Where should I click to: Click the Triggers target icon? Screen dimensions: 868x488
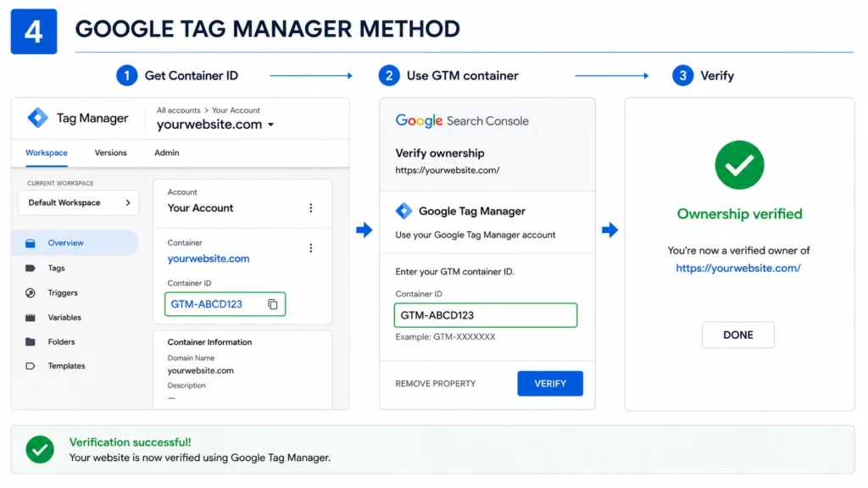(31, 292)
